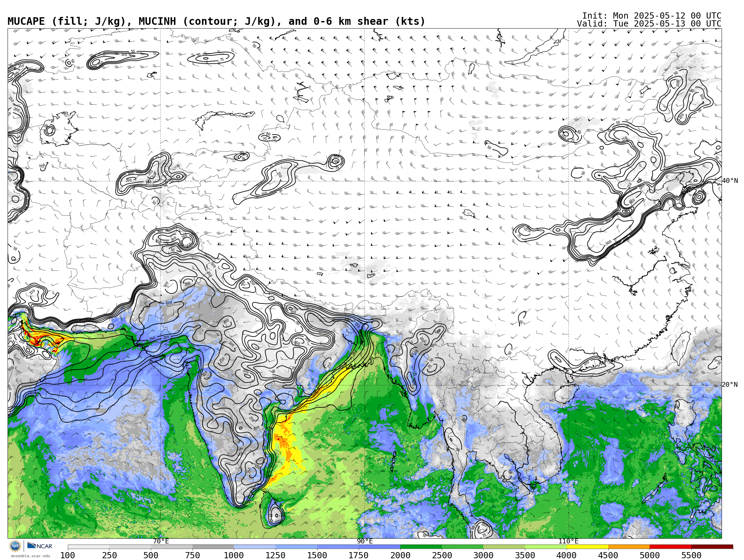Click the colorbar label 1000
The image size is (744, 560).
coord(234,556)
